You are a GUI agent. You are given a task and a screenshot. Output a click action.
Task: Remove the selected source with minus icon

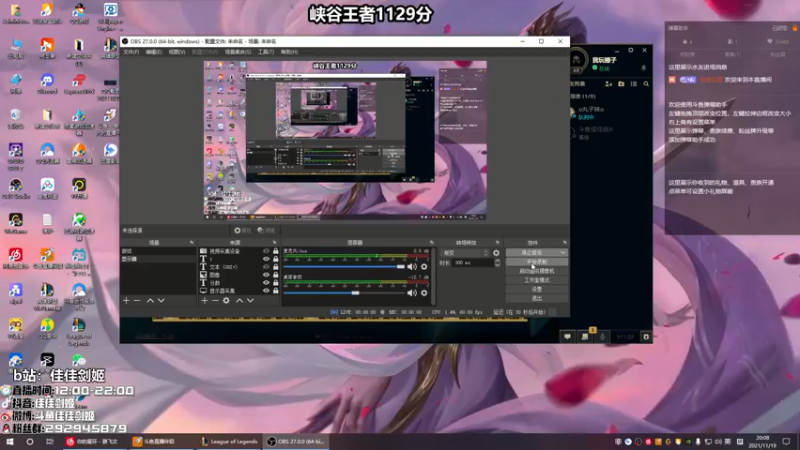[x=215, y=301]
